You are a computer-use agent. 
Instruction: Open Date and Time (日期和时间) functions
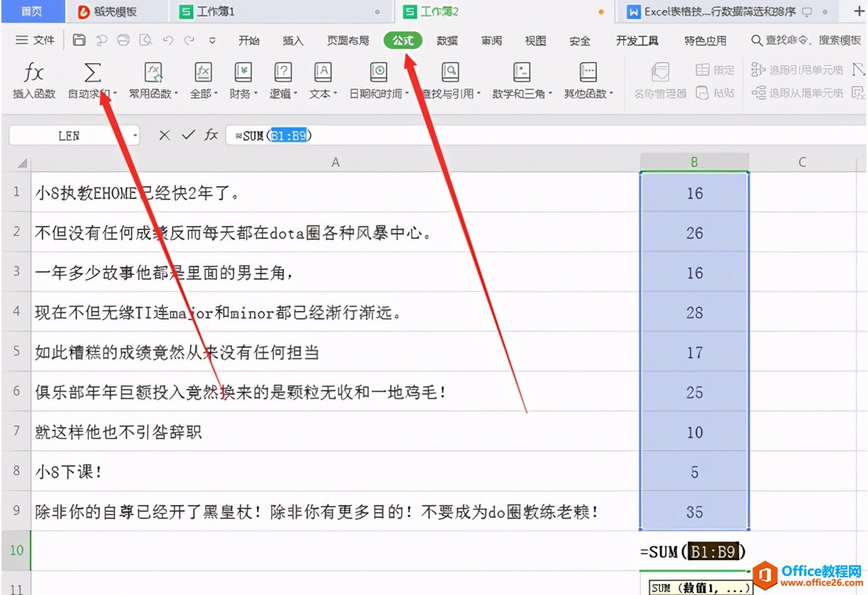[379, 72]
